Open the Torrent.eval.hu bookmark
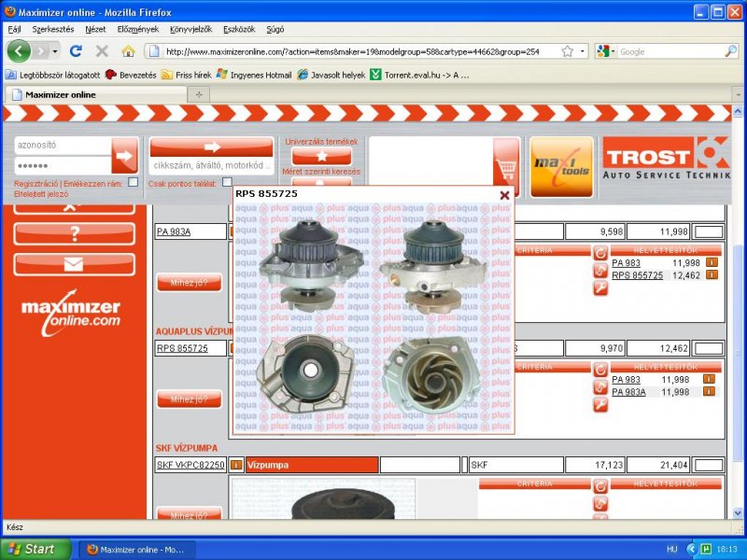The height and width of the screenshot is (560, 747). click(x=419, y=75)
